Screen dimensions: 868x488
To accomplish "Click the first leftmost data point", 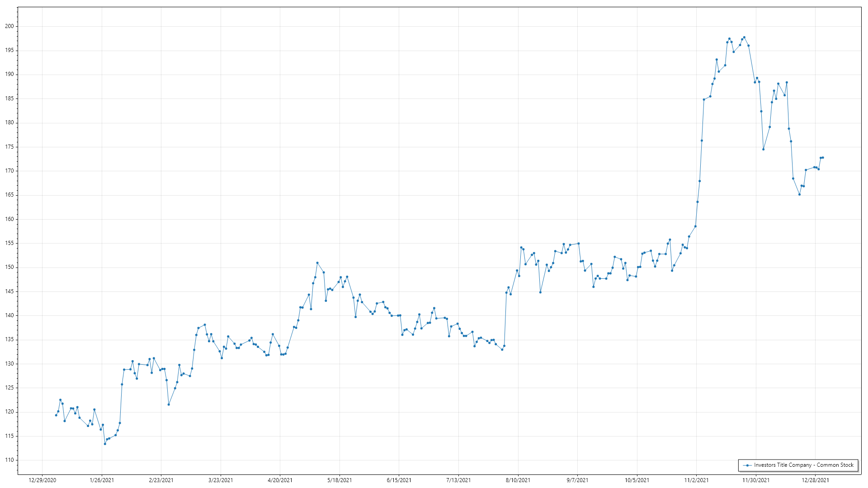I will click(x=56, y=415).
